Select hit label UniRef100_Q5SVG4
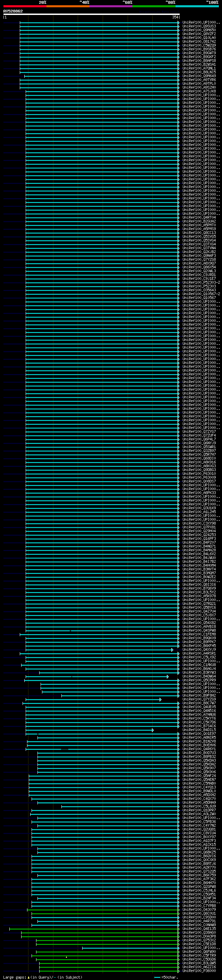 (199, 240)
